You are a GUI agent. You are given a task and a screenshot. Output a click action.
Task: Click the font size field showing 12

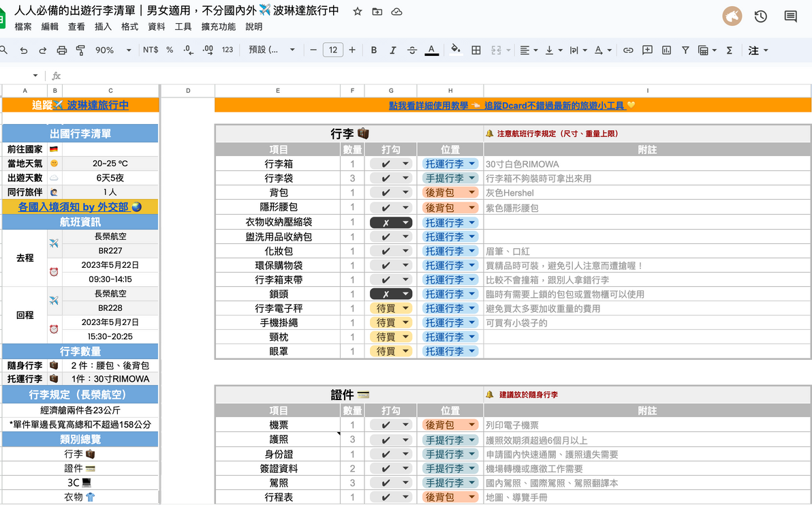pos(333,50)
